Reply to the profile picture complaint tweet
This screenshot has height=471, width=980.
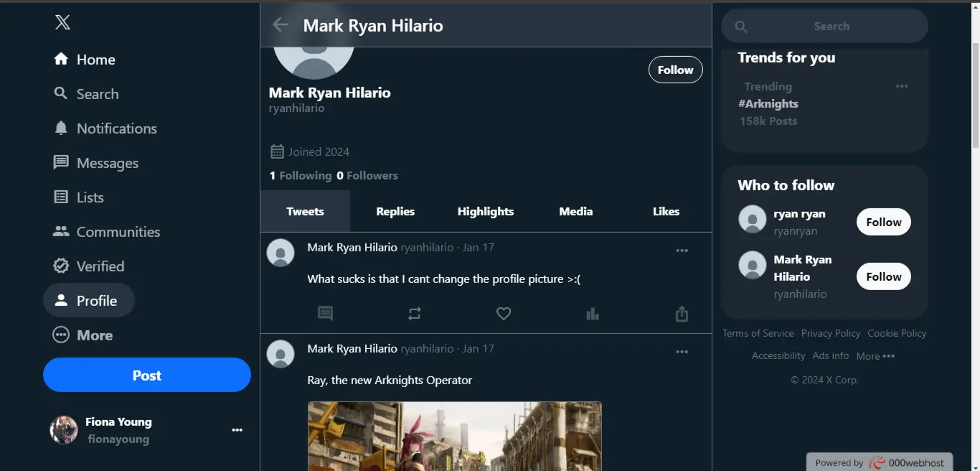point(325,314)
